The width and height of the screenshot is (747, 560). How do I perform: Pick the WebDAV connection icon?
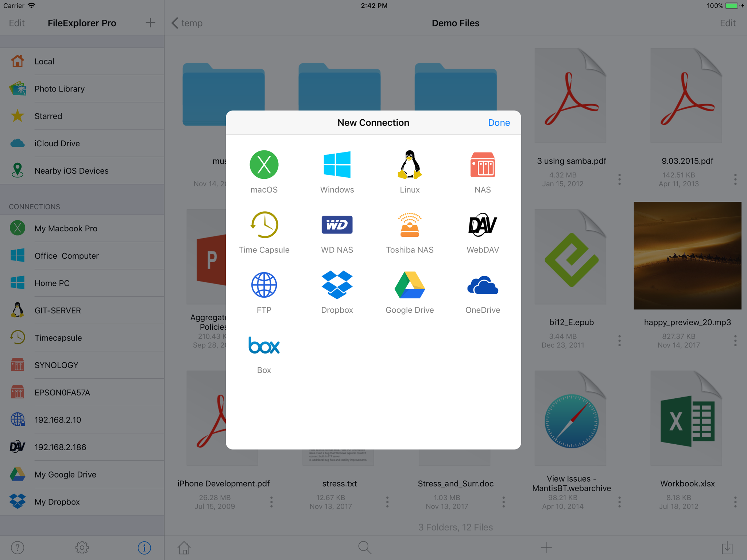(483, 225)
